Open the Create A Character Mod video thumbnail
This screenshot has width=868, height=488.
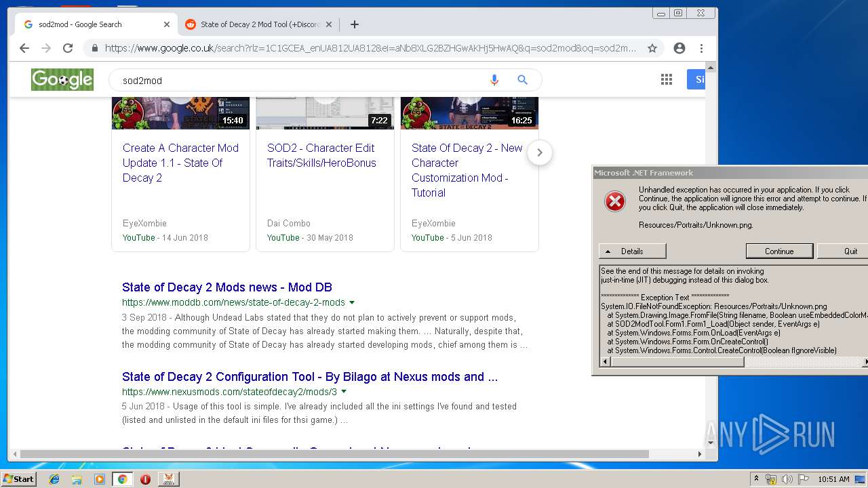(180, 113)
